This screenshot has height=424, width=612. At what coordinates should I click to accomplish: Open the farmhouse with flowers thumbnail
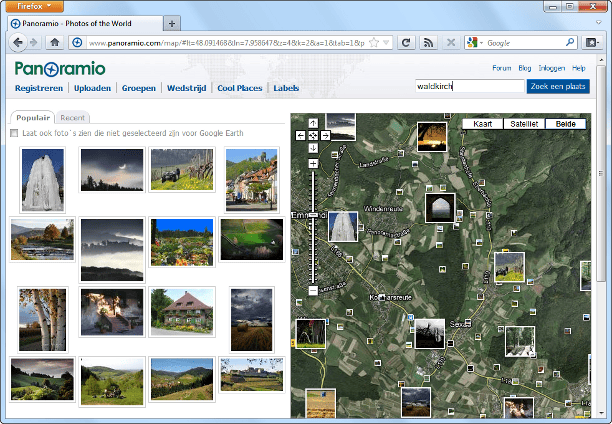[x=182, y=312]
